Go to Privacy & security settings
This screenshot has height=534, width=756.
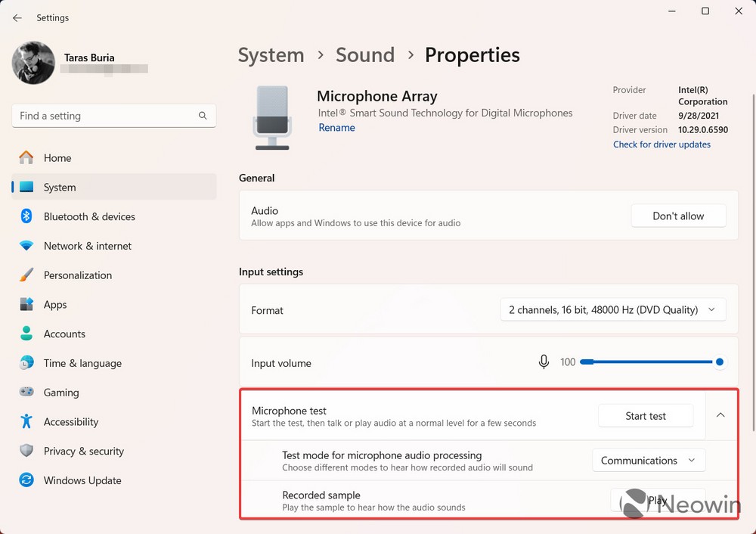(x=83, y=452)
